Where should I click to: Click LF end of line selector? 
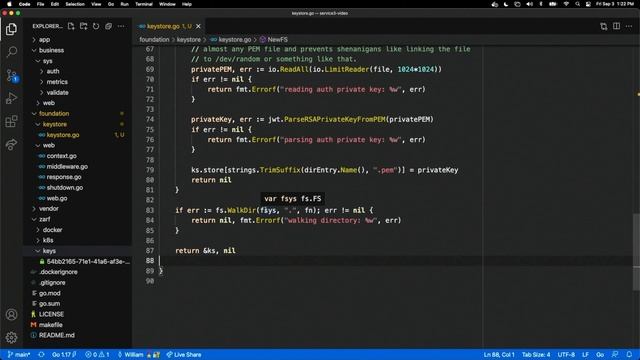coord(585,355)
